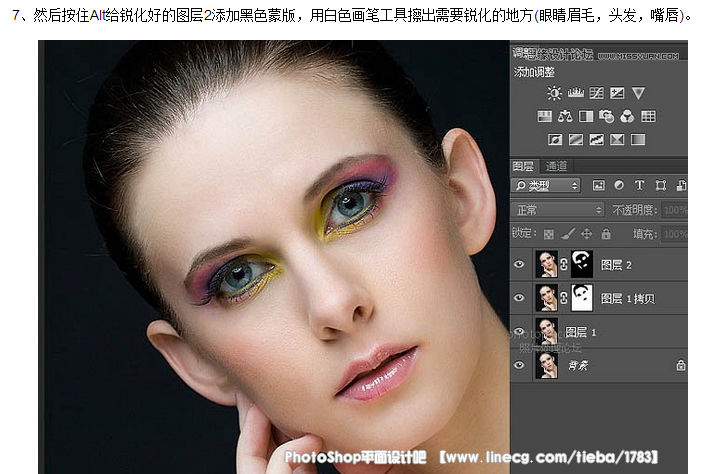
Task: Click mask link icon on 图层 2
Action: click(564, 264)
